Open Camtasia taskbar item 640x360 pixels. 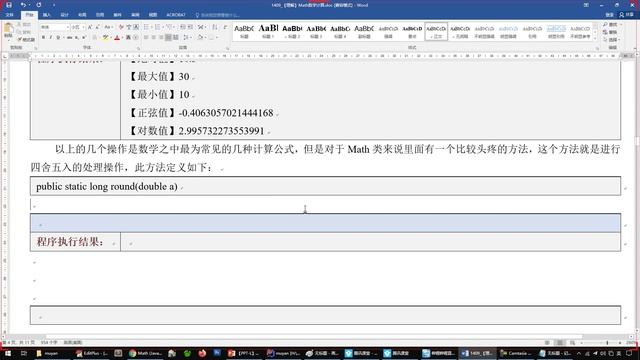(515, 353)
